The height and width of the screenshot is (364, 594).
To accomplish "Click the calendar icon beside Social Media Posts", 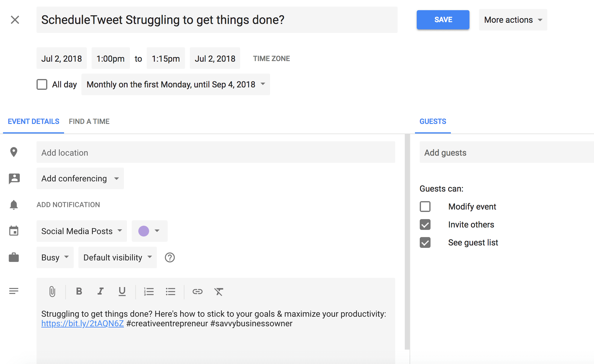I will tap(14, 231).
